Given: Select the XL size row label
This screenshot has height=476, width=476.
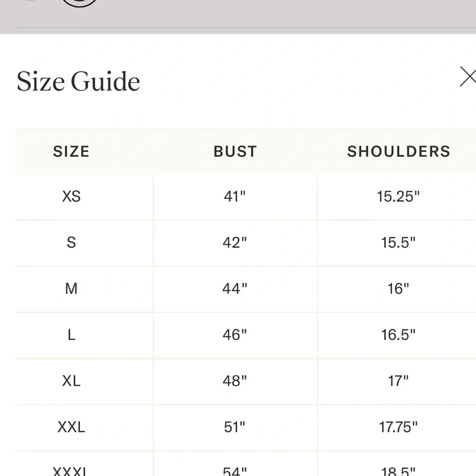Looking at the screenshot, I should click(71, 381).
